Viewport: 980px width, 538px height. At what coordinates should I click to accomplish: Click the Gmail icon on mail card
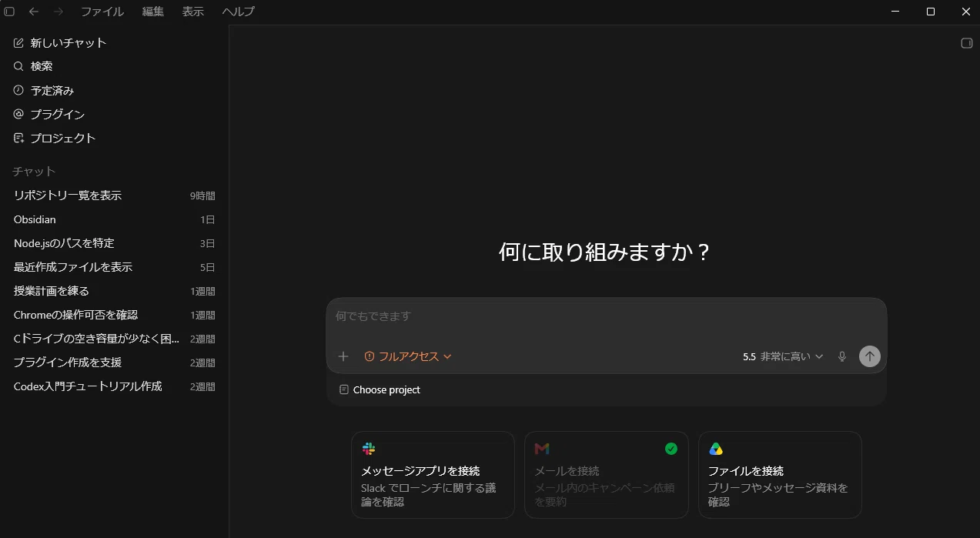click(x=542, y=449)
